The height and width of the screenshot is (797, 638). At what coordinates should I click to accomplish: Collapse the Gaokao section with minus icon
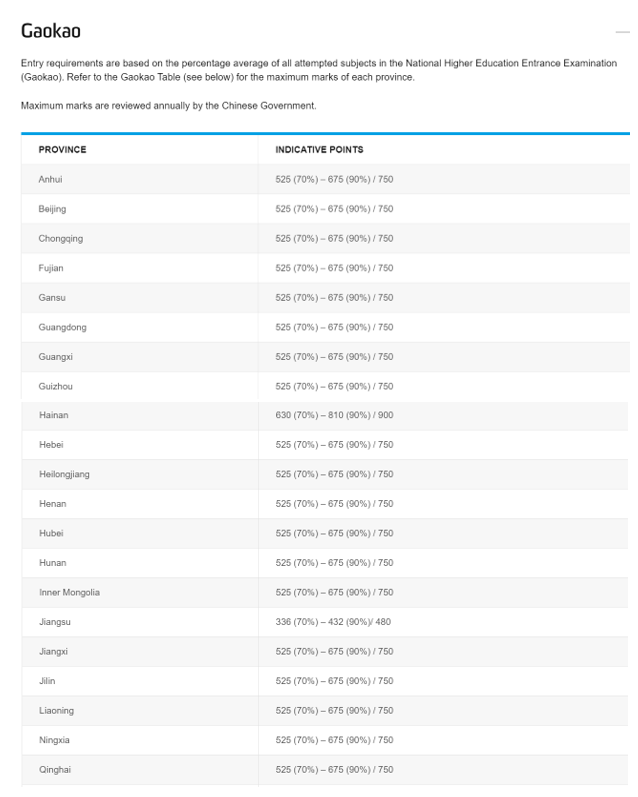click(x=622, y=32)
